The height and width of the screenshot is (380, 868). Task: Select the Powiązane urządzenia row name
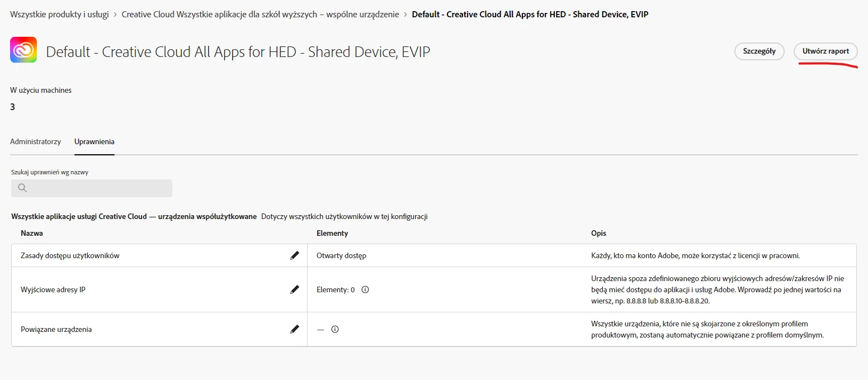click(56, 329)
